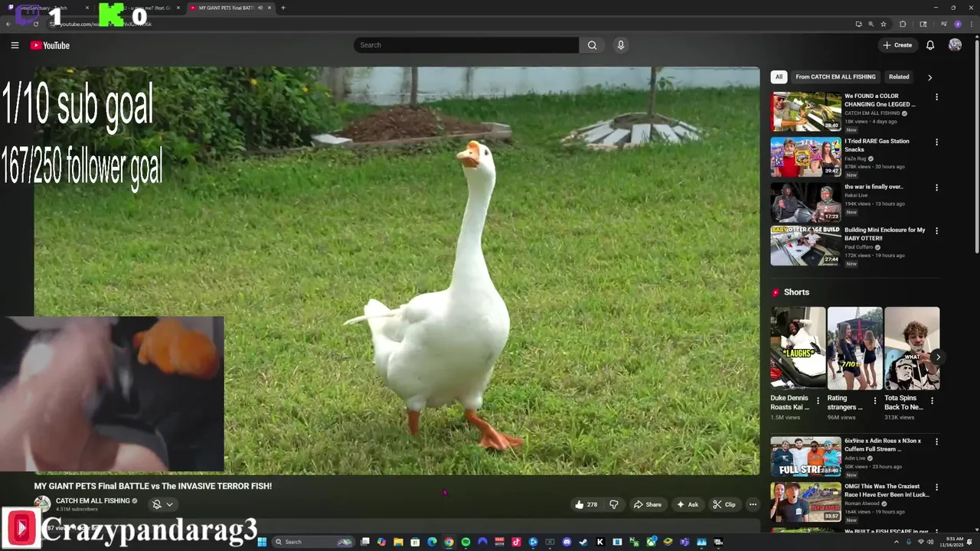Viewport: 980px width, 551px height.
Task: Go to the YouTube home logo
Action: pos(50,45)
